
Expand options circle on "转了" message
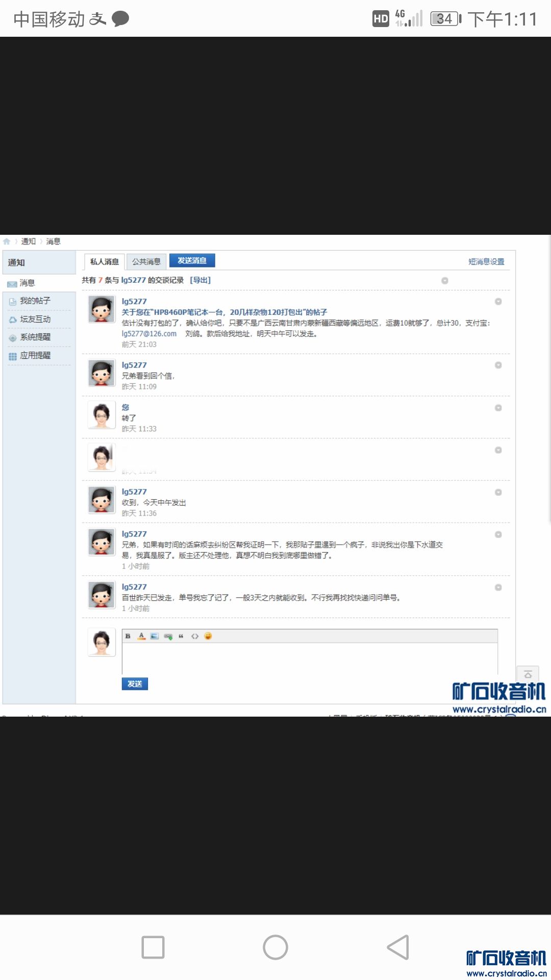tap(498, 408)
